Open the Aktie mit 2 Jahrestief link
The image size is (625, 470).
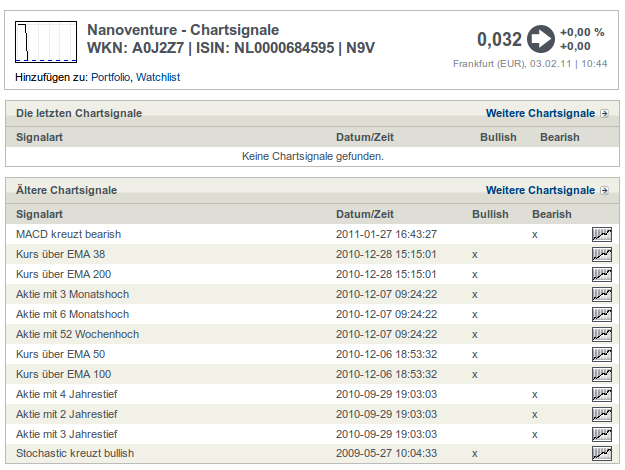pos(66,414)
